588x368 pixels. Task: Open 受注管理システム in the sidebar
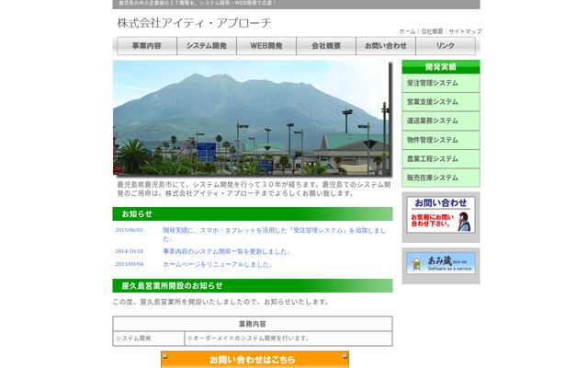point(441,83)
